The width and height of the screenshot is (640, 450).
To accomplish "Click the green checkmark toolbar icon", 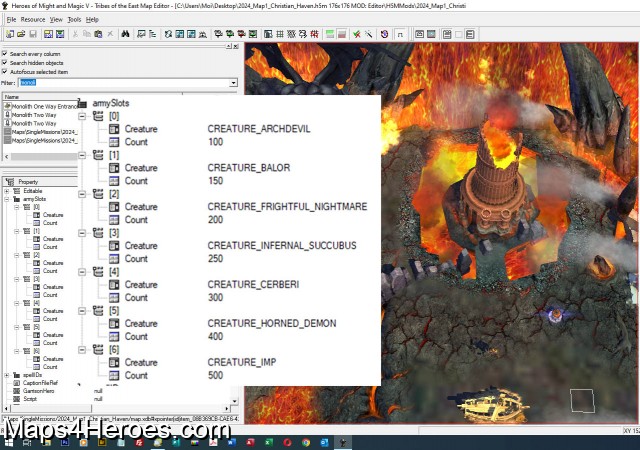I will point(357,34).
